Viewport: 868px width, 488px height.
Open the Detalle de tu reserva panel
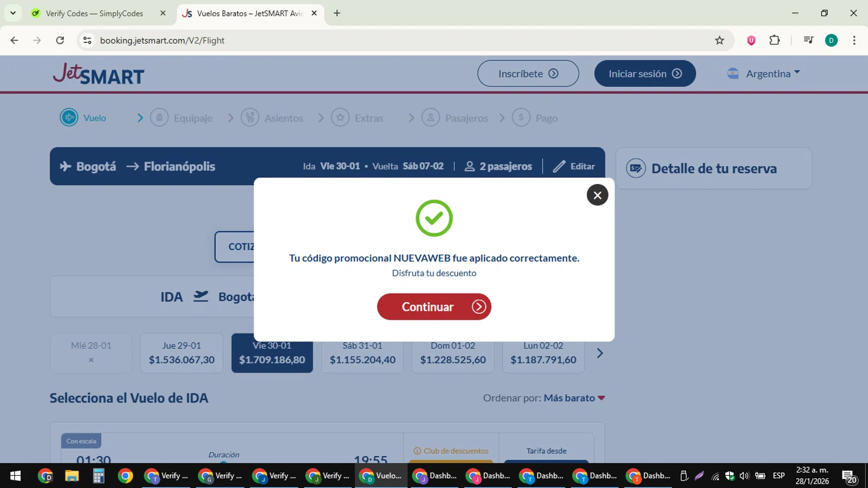(713, 168)
